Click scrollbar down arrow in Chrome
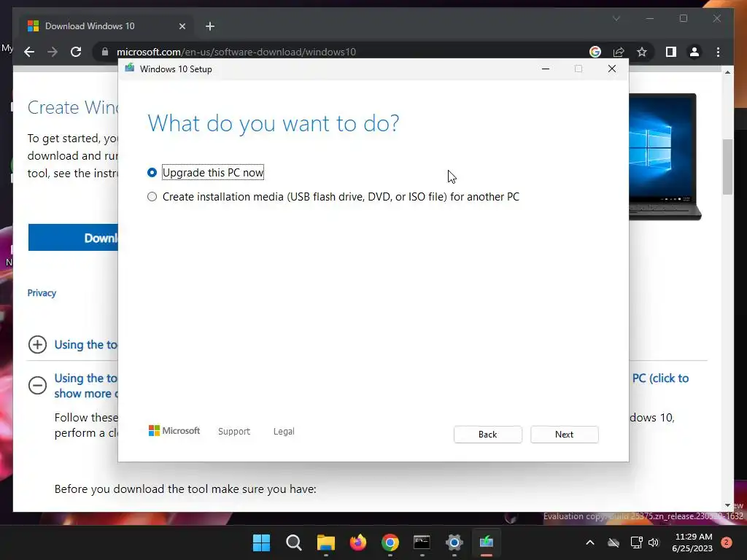 [727, 505]
